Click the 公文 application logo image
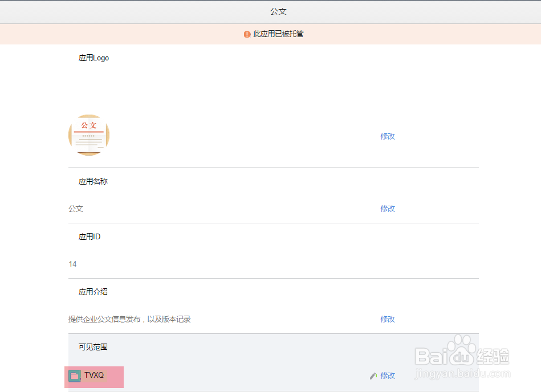This screenshot has width=541, height=392. click(89, 135)
